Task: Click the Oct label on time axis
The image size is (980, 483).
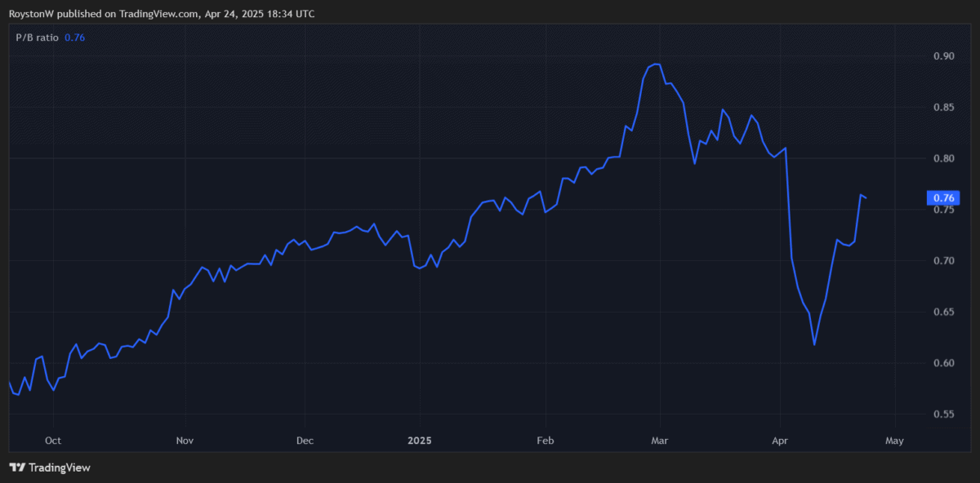Action: 53,441
